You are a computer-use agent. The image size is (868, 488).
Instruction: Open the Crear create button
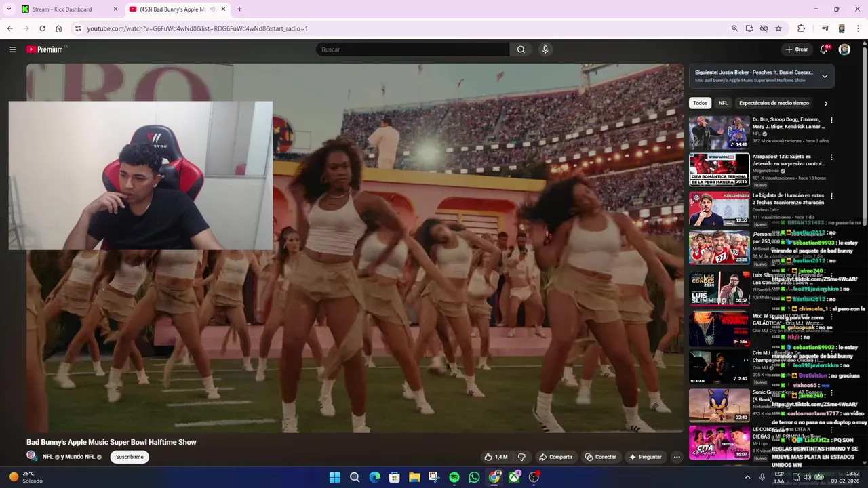[797, 49]
